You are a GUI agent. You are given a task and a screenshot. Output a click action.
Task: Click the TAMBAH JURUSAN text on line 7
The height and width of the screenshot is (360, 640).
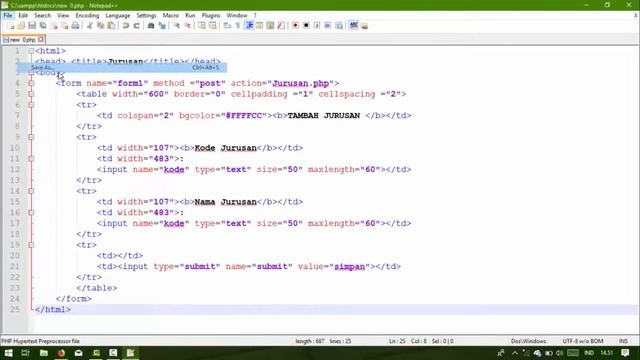[x=324, y=116]
